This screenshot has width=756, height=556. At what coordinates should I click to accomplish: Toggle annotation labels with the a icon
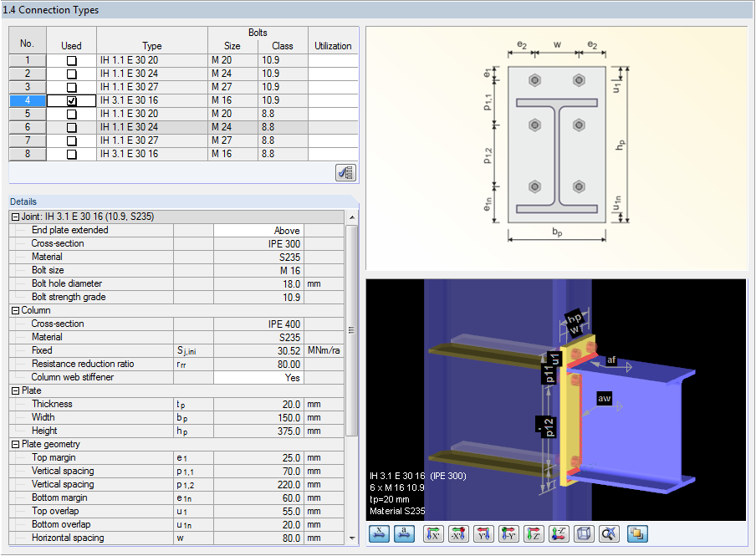click(x=402, y=533)
